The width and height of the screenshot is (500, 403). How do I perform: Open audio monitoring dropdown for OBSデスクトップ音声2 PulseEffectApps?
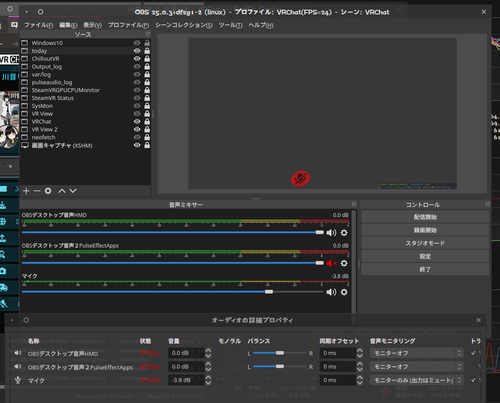coord(416,367)
